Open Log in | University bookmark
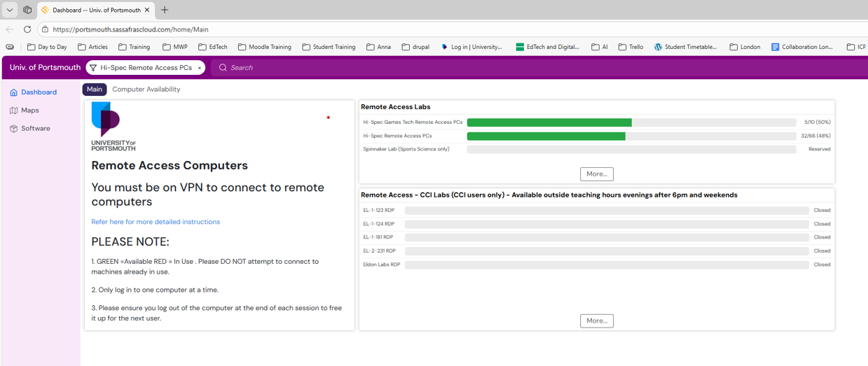The width and height of the screenshot is (868, 366). (471, 47)
